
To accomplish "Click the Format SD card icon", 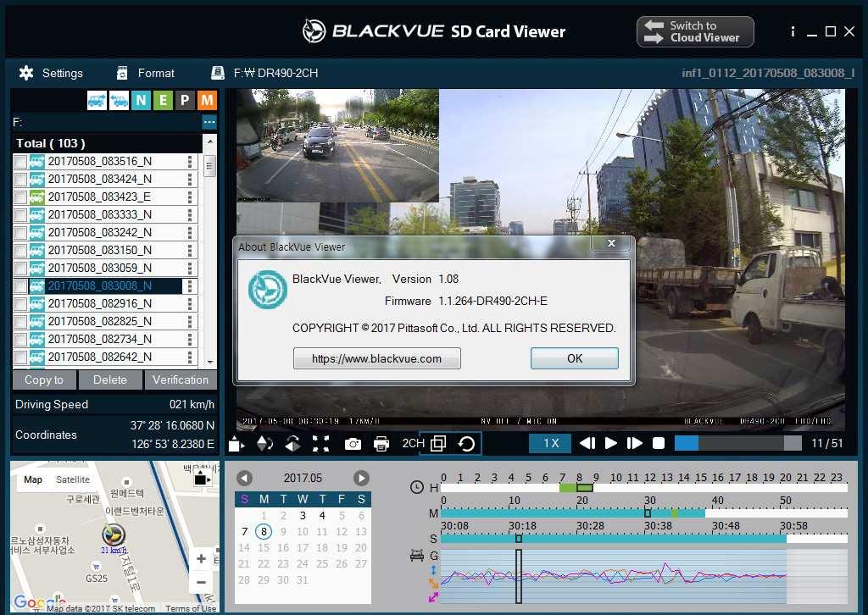I will 122,73.
